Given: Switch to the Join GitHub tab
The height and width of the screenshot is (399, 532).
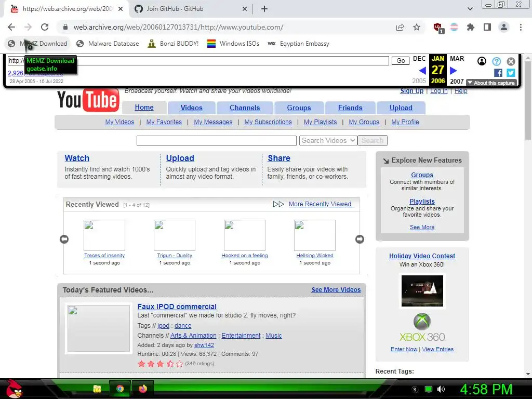Looking at the screenshot, I should 191,9.
